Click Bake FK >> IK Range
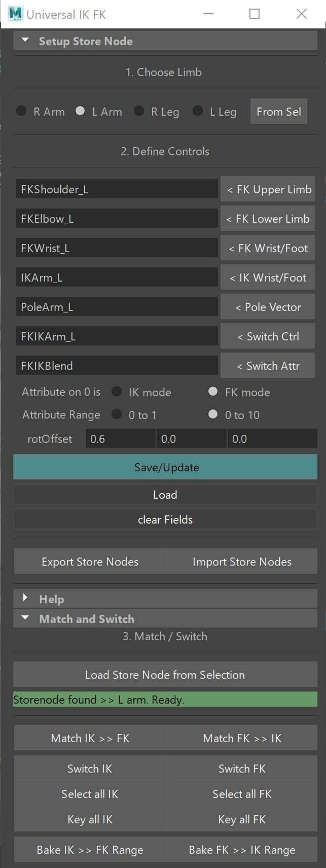This screenshot has height=868, width=326. pyautogui.click(x=242, y=850)
